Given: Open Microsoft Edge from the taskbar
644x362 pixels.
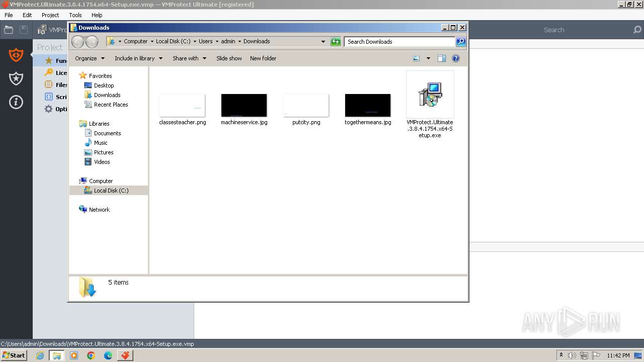Looking at the screenshot, I should [x=108, y=355].
